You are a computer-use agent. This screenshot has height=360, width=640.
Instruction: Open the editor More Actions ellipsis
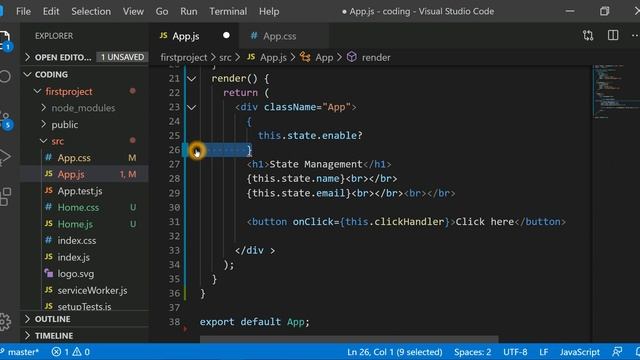(635, 36)
